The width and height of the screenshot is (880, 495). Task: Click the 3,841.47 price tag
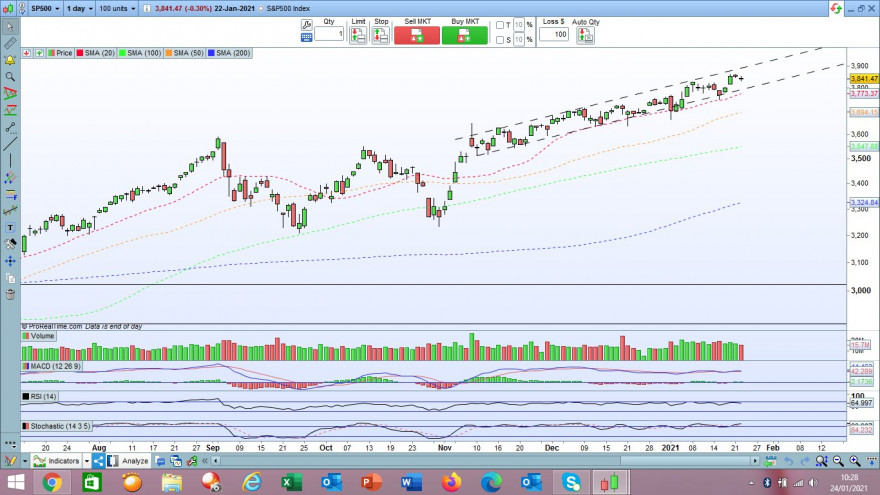click(864, 79)
